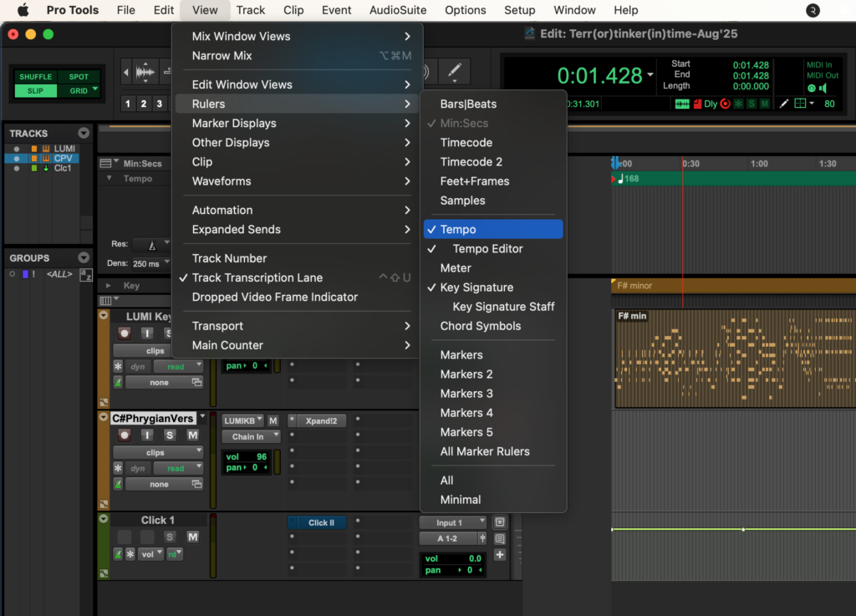
Task: Click the Apple logo in menu bar
Action: coord(23,10)
